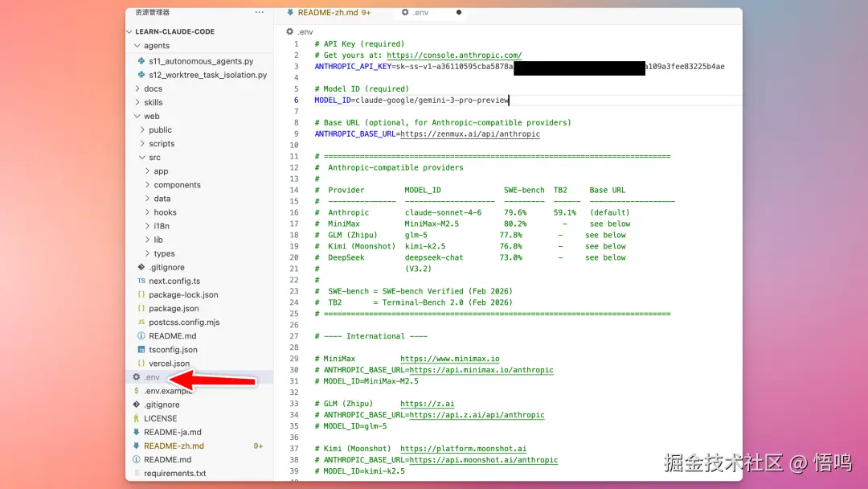Click the braces icon of package-lock.json
Image resolution: width=868 pixels, height=489 pixels.
click(141, 294)
